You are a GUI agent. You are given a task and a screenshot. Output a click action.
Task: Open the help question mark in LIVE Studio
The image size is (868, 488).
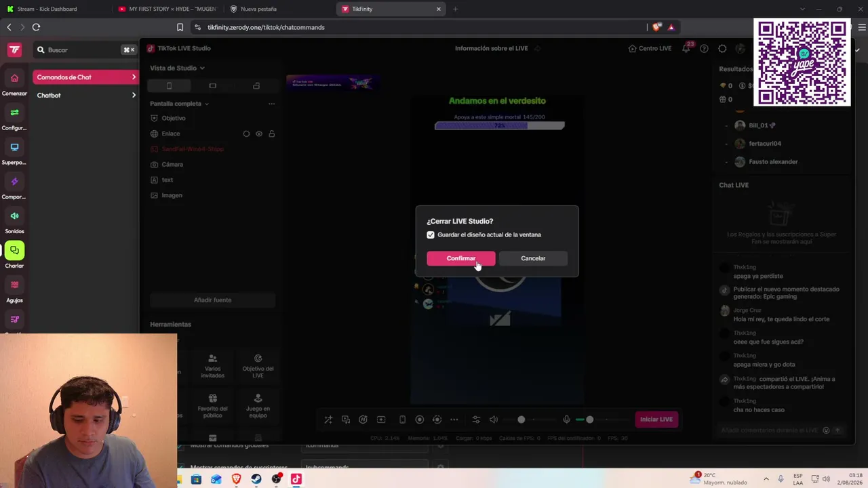(704, 48)
